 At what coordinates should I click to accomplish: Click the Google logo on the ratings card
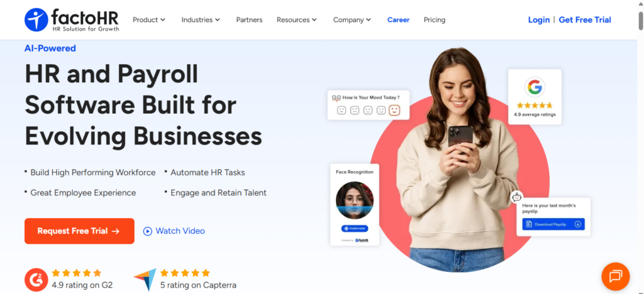(x=535, y=87)
